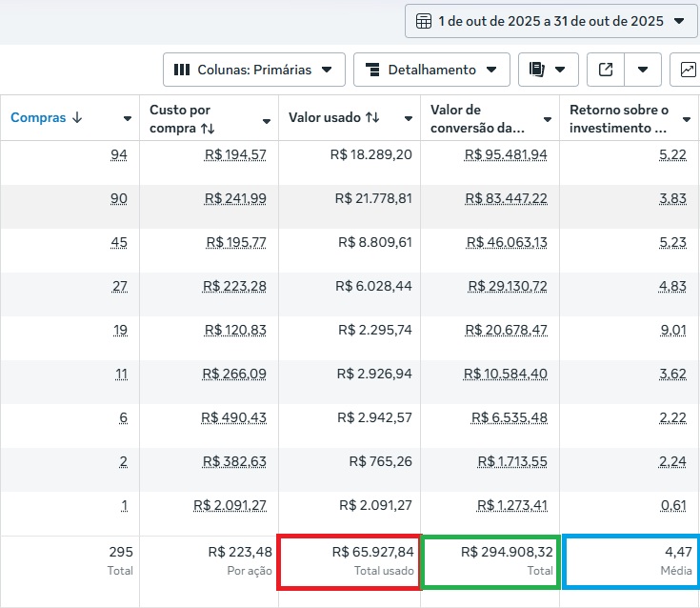Open the Valor usado column options arrow
Viewport: 700px width, 608px height.
pyautogui.click(x=408, y=119)
